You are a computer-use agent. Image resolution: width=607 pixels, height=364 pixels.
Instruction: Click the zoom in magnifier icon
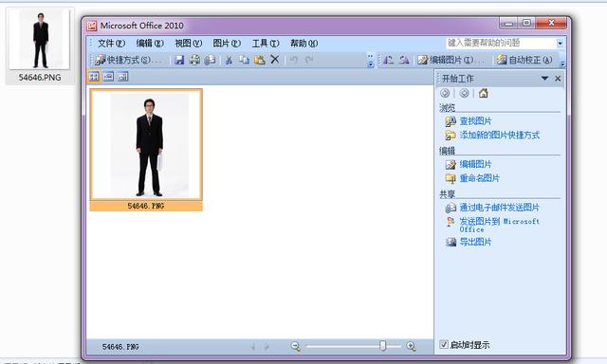(412, 346)
